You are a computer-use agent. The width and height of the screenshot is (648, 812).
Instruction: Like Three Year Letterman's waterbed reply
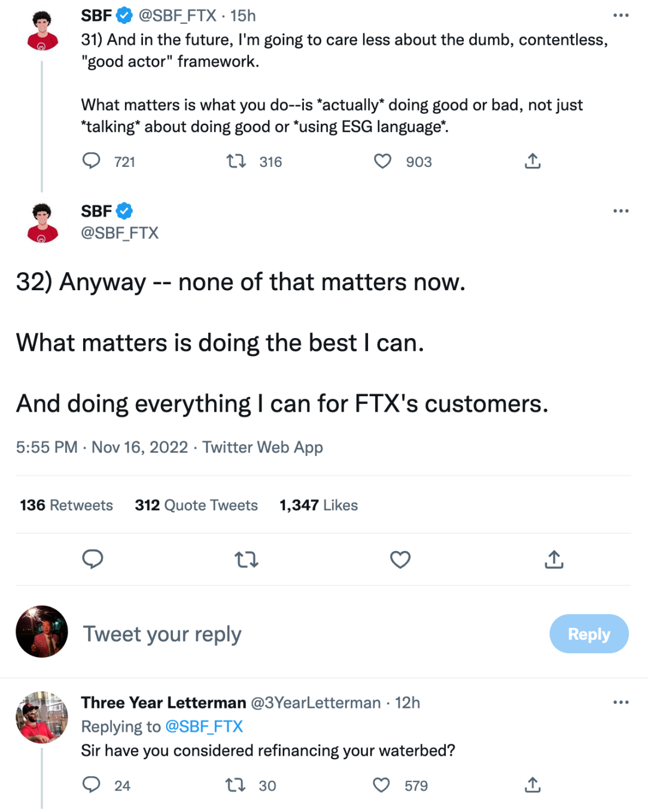pyautogui.click(x=382, y=785)
